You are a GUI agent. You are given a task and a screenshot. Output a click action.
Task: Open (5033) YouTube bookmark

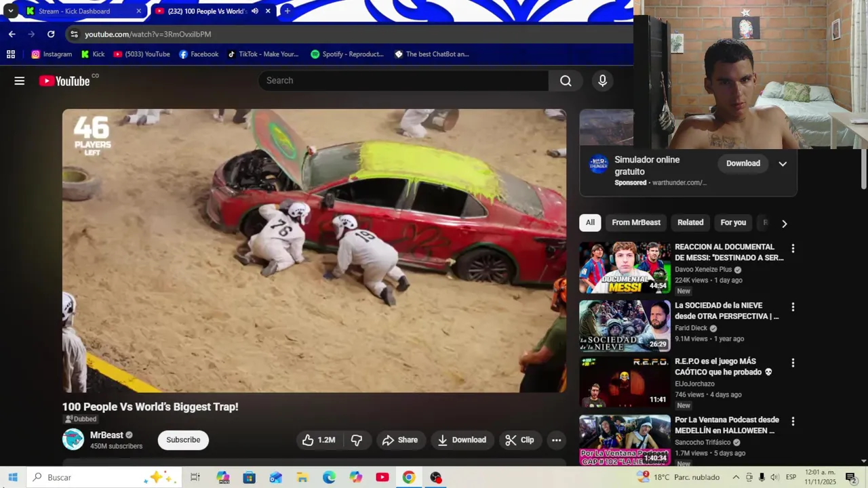point(142,54)
